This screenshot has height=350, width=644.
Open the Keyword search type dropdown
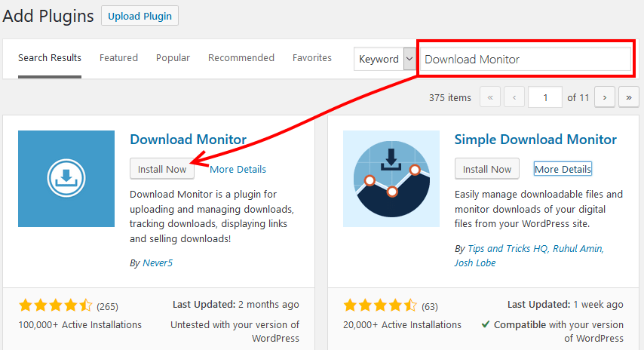pos(385,59)
